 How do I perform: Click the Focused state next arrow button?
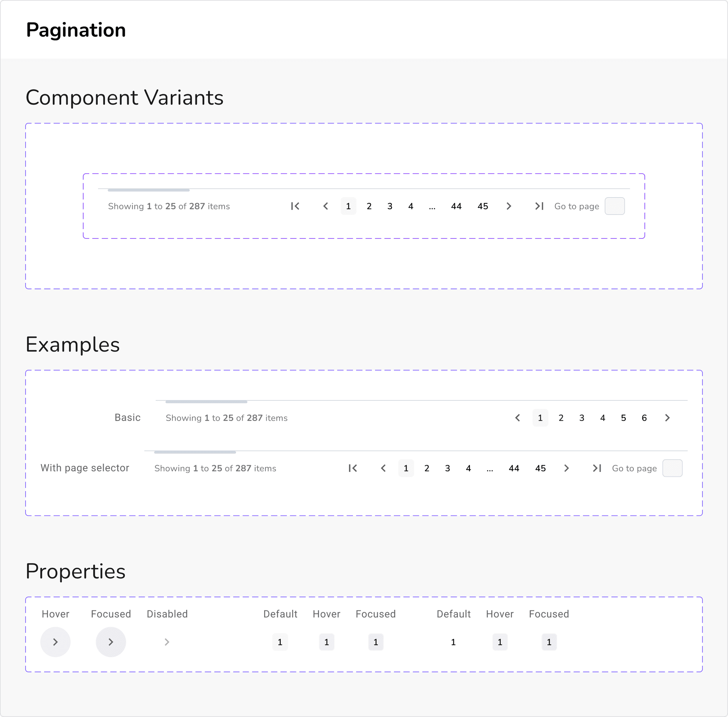(x=111, y=642)
